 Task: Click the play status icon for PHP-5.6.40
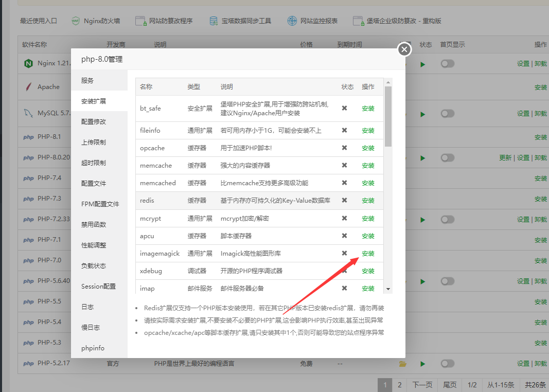422,281
